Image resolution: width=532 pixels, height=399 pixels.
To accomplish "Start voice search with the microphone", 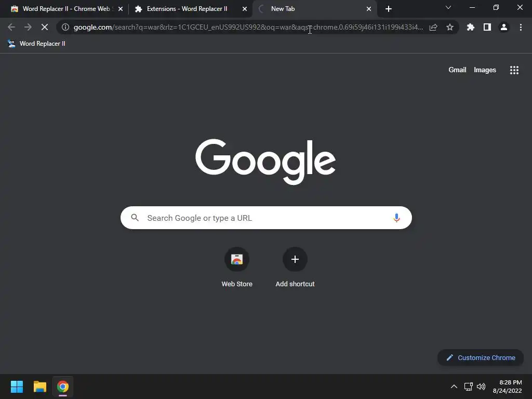I will (396, 218).
